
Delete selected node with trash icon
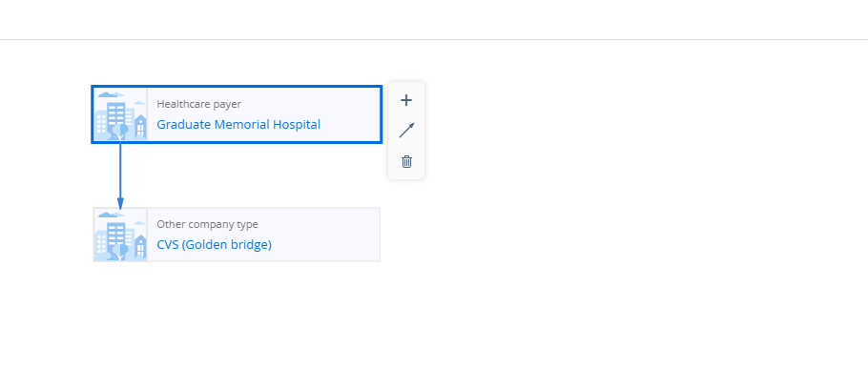pyautogui.click(x=406, y=161)
